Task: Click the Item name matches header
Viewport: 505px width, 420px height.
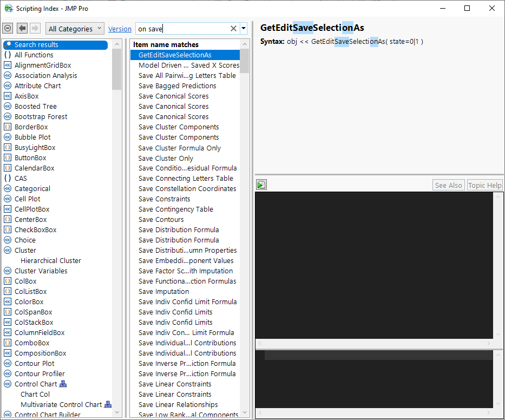Action: coord(166,44)
